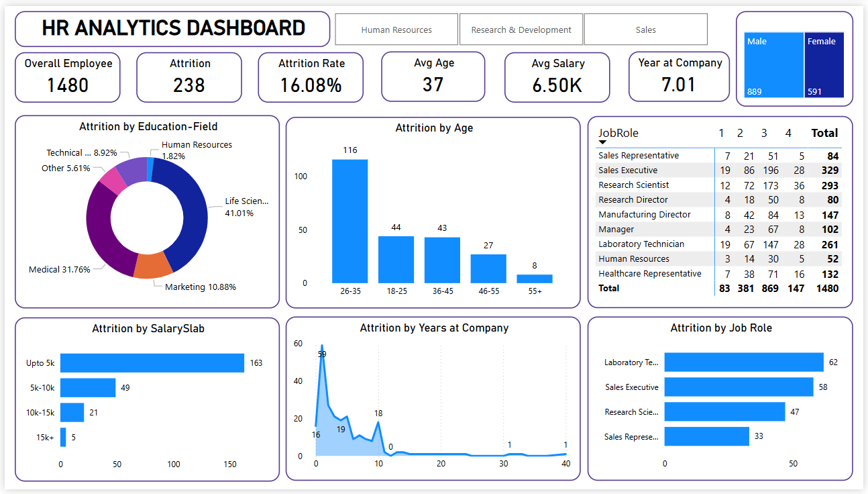Click the JobRole sort arrow indicator
Viewport: 868px width, 494px height.
point(602,142)
